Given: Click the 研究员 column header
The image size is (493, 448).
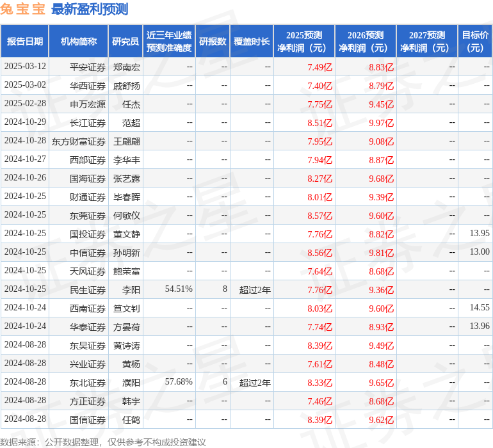Looking at the screenshot, I should tap(125, 42).
